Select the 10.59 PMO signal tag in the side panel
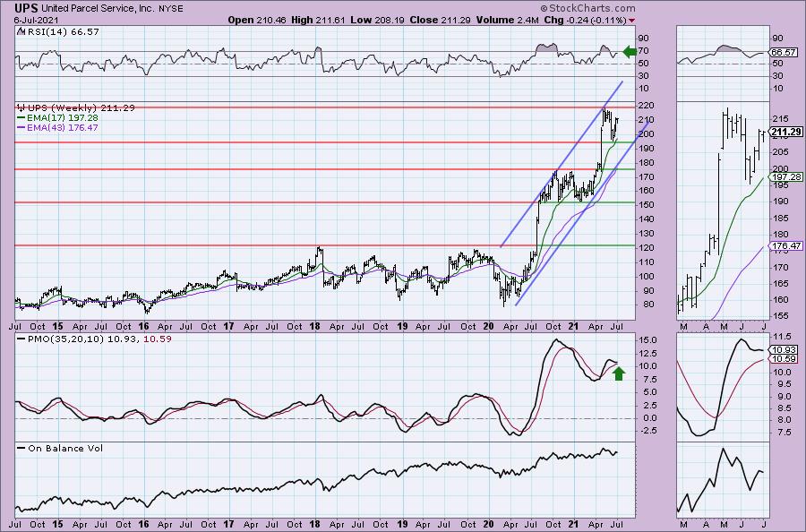Screen dimensions: 806x532 (784, 359)
